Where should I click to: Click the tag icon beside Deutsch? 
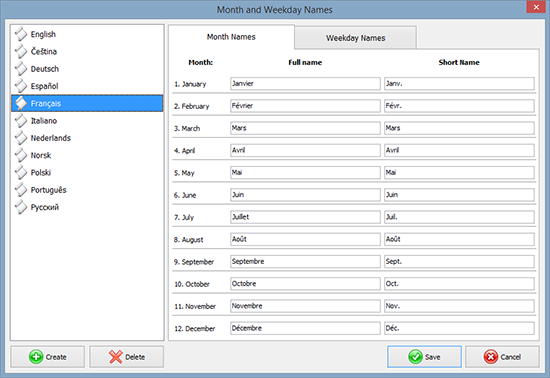[21, 69]
